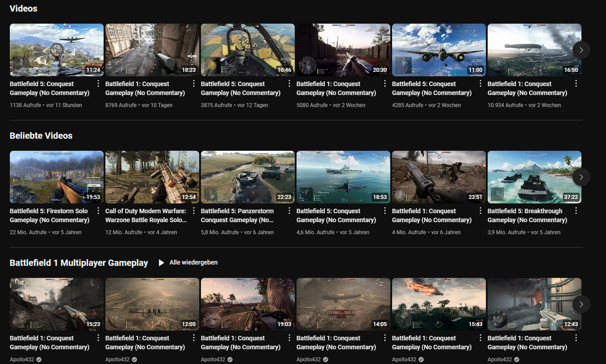Click three-dot menu beside Panzerstorm Conquest video
The image size is (606, 364).
point(289,211)
